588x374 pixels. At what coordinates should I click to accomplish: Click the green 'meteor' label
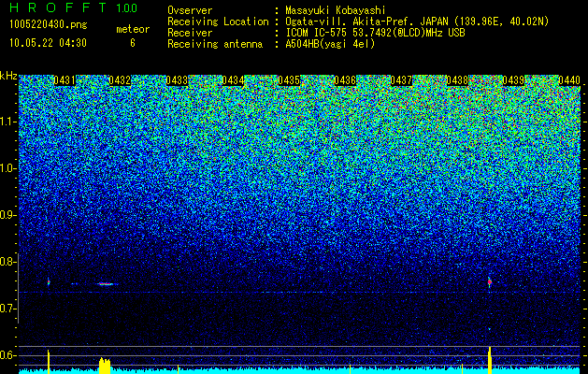click(x=133, y=29)
